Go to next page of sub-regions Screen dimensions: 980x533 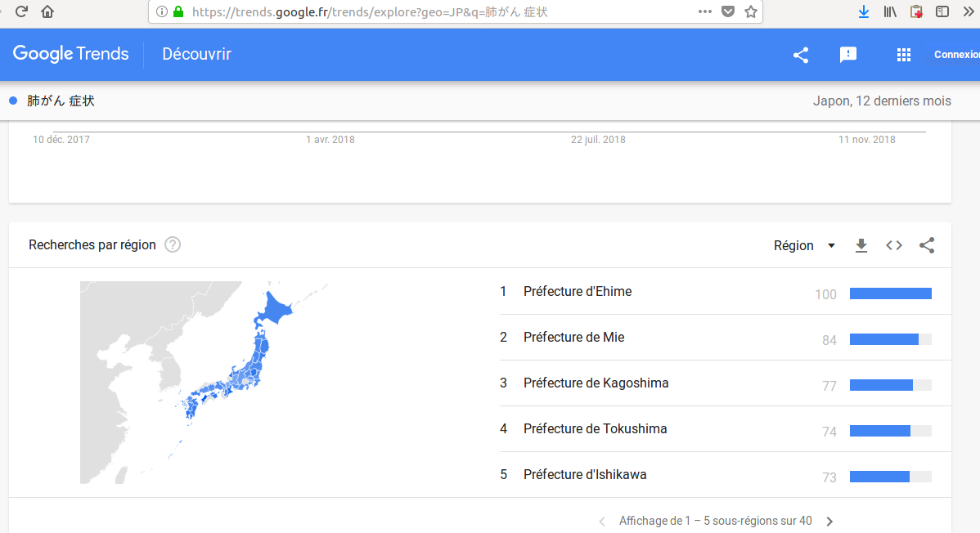pyautogui.click(x=829, y=521)
